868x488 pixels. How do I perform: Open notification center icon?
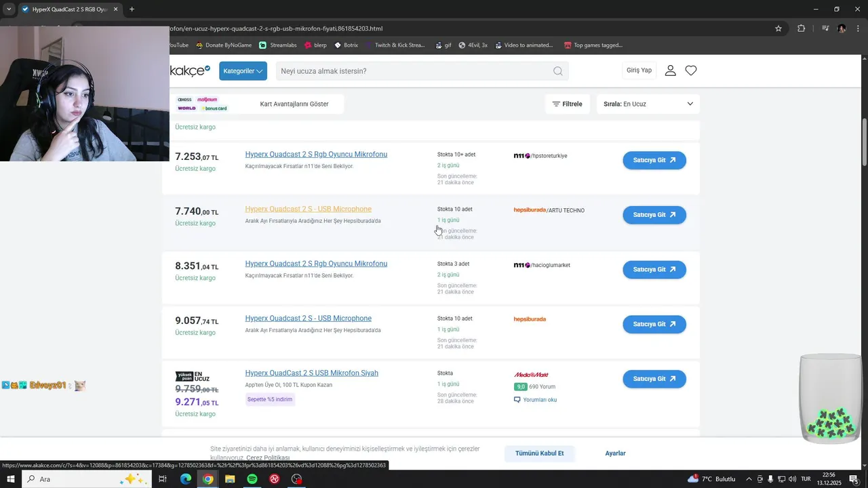(x=854, y=479)
